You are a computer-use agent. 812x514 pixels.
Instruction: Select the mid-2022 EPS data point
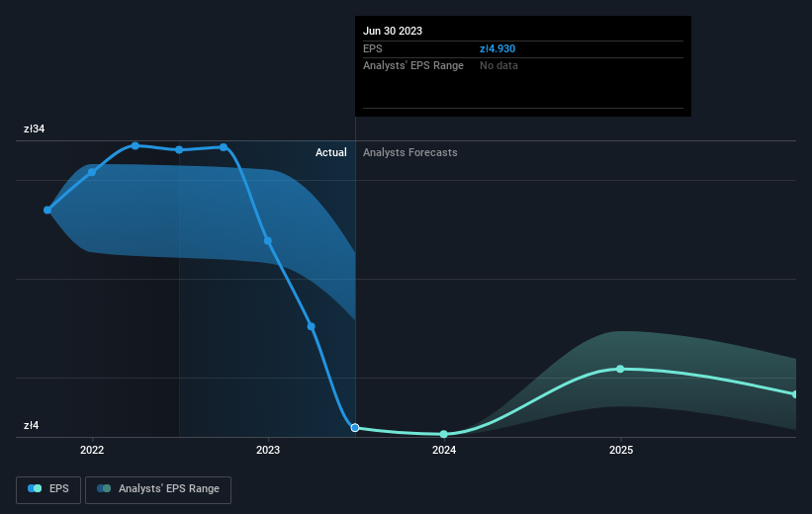[179, 150]
